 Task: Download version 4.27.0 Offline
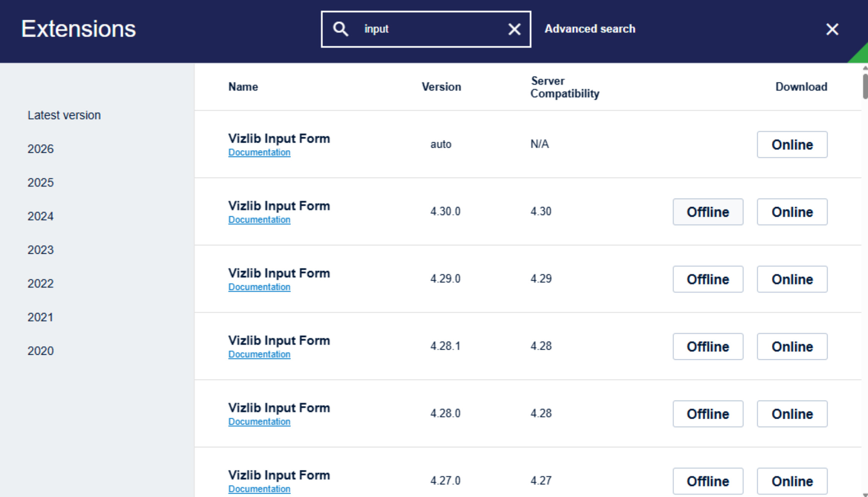coord(708,481)
